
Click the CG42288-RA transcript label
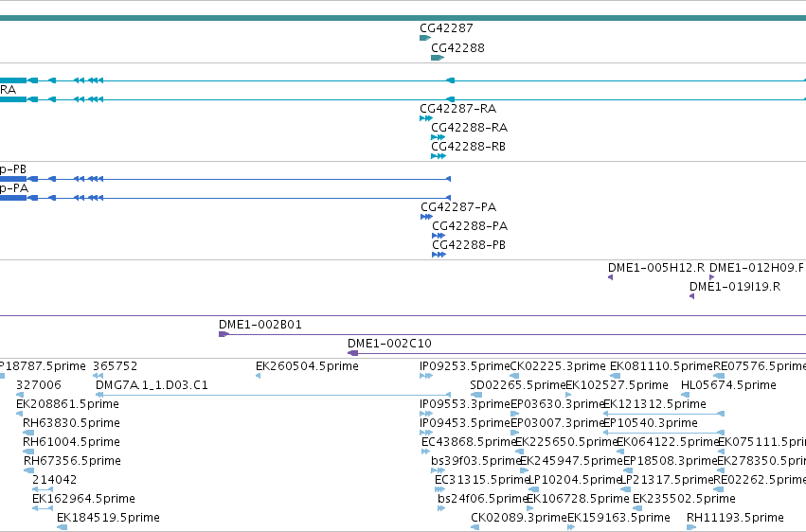[x=470, y=128]
